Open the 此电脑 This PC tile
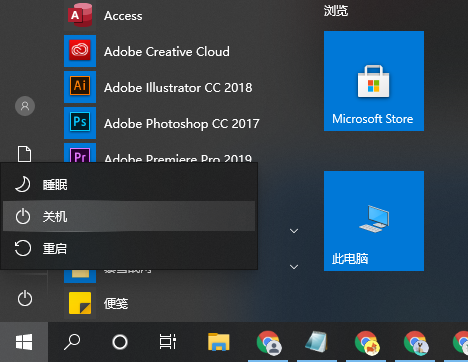Screen dimensions: 468x362 pyautogui.click(x=374, y=221)
